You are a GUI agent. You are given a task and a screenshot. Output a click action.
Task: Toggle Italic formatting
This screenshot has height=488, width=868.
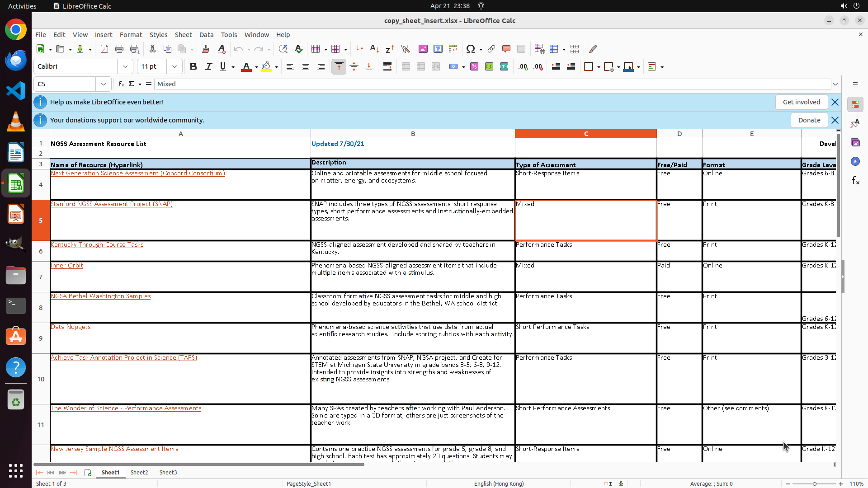point(208,67)
